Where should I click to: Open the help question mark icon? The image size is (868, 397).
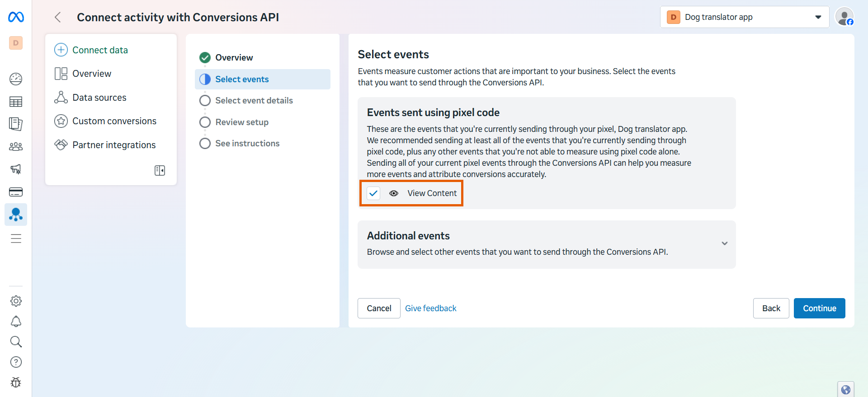tap(16, 362)
